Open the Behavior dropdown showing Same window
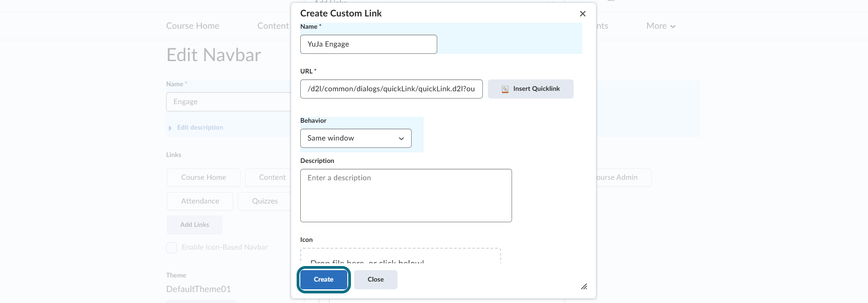 pos(356,138)
